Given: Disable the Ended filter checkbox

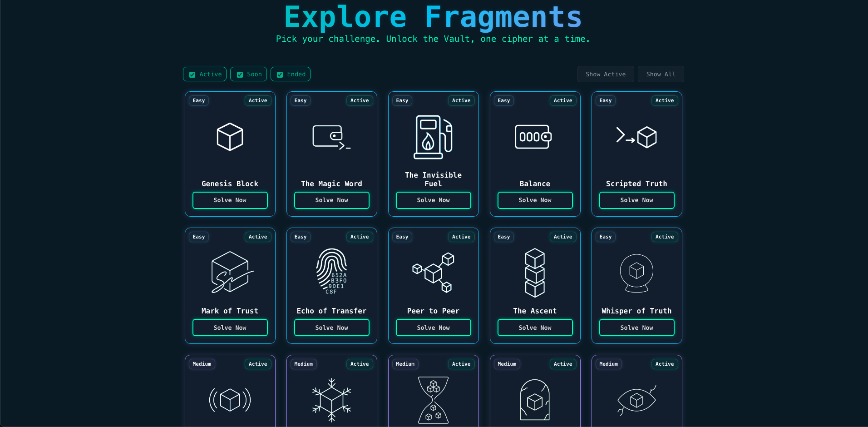Looking at the screenshot, I should click(x=280, y=74).
